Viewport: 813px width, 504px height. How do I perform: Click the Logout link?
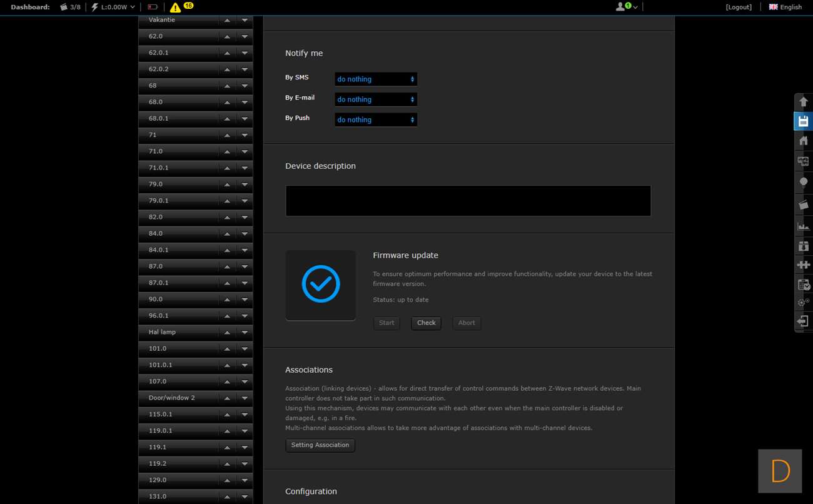click(x=739, y=8)
